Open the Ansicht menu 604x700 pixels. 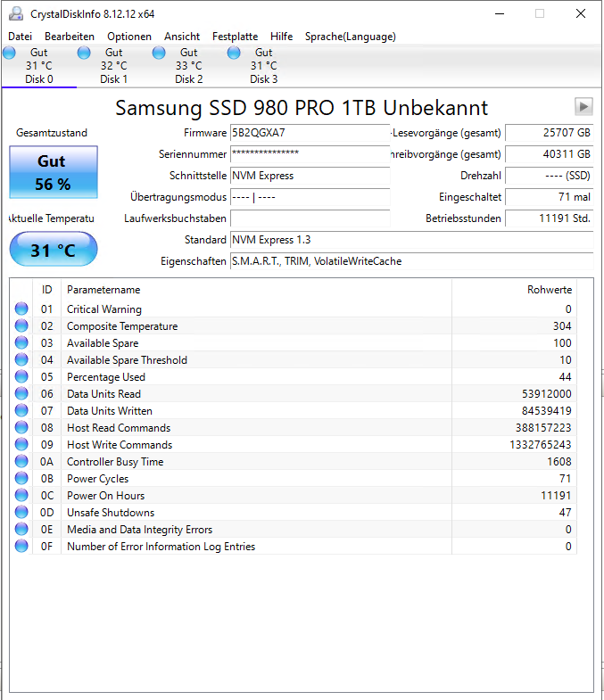click(182, 37)
